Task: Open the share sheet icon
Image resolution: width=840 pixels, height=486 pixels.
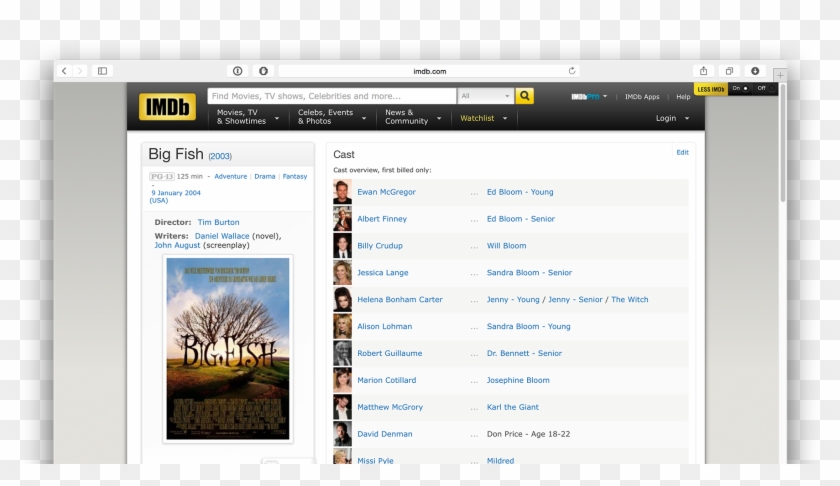Action: point(703,71)
